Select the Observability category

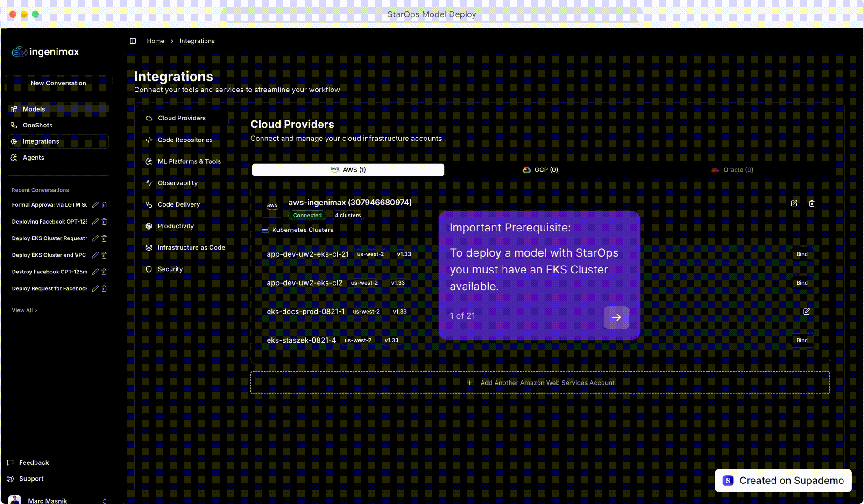(185, 183)
